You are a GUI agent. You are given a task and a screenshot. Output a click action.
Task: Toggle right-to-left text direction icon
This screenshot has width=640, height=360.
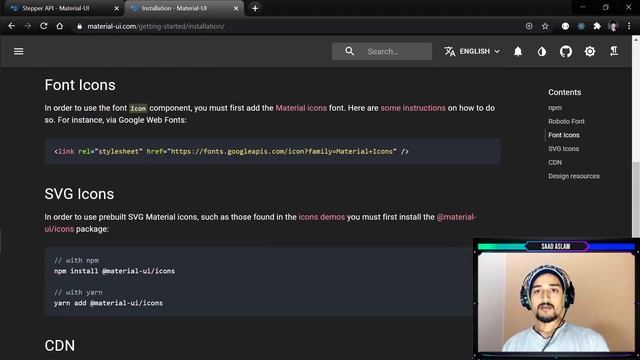click(613, 51)
